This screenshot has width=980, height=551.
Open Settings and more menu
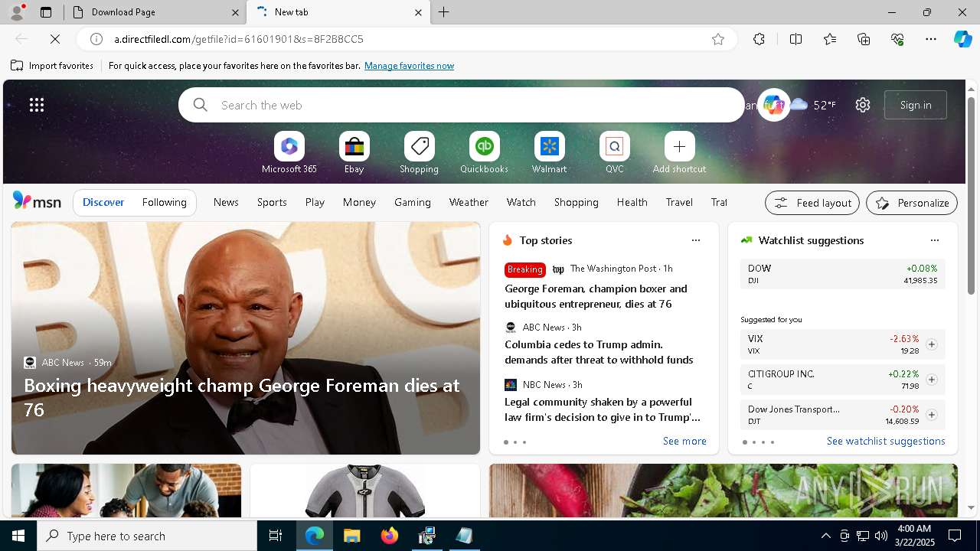click(931, 39)
